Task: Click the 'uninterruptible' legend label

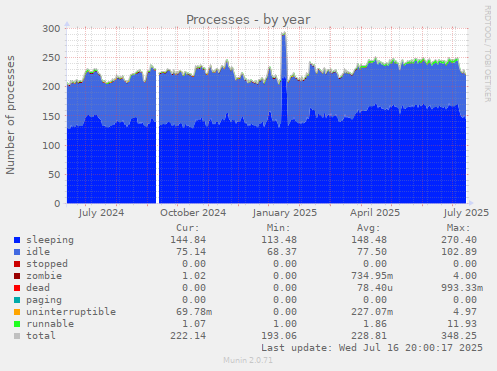Action: click(x=71, y=312)
